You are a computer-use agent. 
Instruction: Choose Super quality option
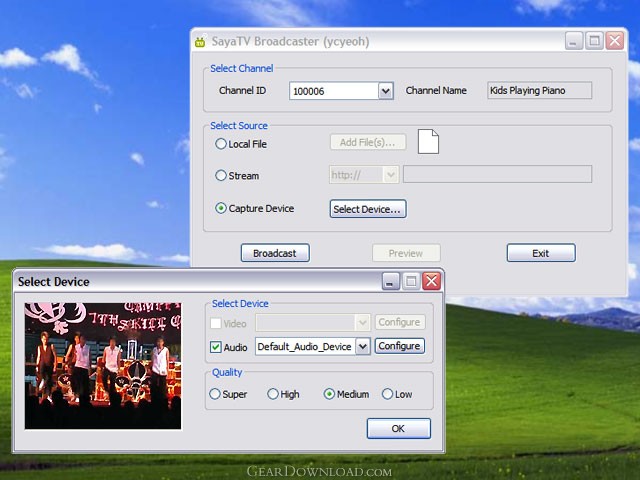[x=215, y=394]
